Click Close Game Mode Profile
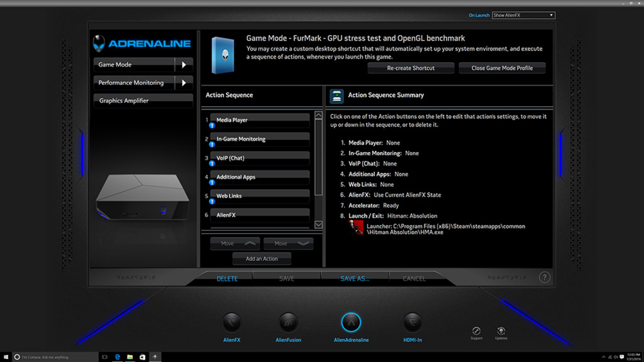 pos(502,68)
